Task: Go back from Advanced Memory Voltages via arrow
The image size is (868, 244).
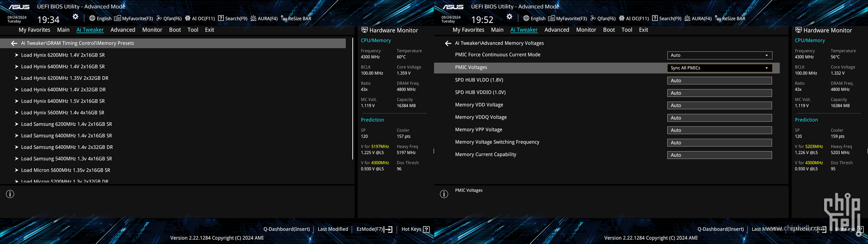Action: point(448,43)
